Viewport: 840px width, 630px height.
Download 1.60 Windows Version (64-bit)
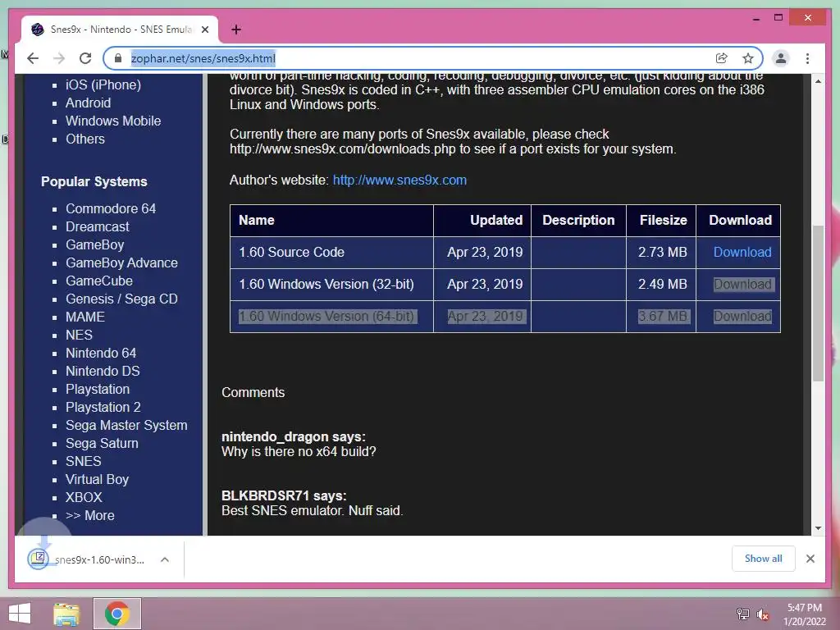pos(742,317)
